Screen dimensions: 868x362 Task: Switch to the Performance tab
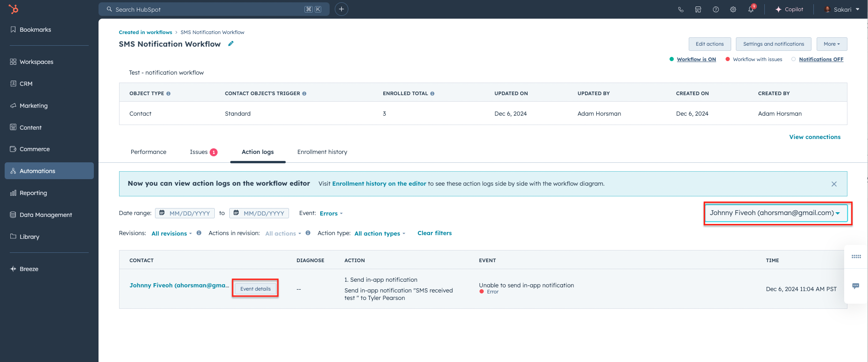[148, 152]
